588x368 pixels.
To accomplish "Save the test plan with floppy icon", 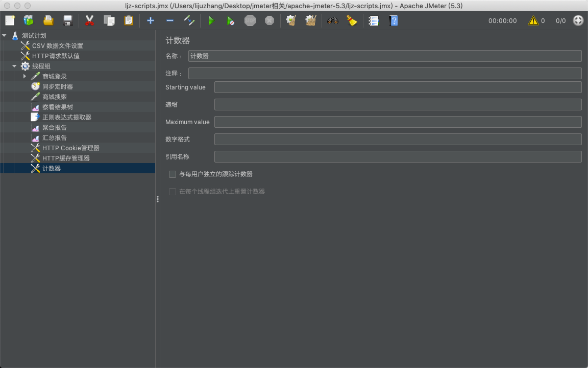I will [x=67, y=20].
